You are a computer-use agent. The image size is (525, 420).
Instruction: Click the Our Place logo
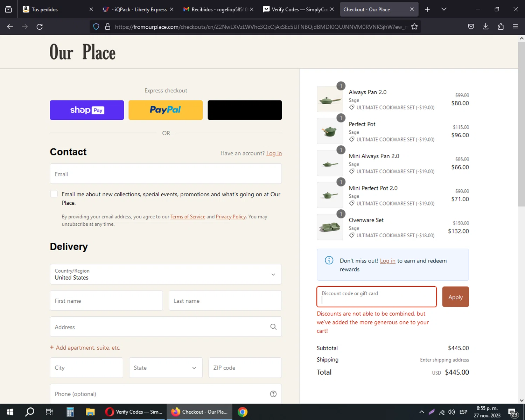83,52
